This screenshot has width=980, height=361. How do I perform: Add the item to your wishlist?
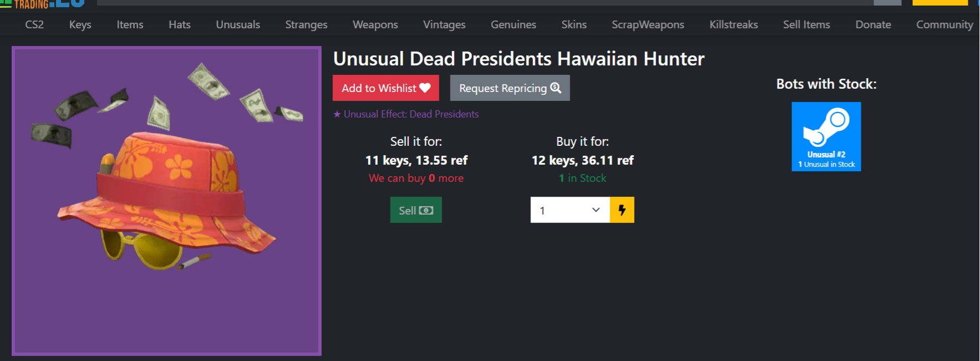[385, 88]
